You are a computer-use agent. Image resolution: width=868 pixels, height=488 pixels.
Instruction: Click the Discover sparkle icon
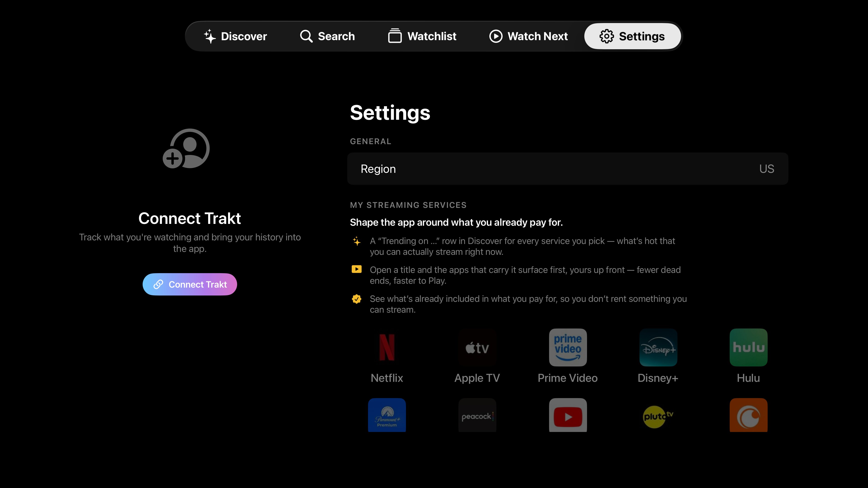tap(210, 36)
